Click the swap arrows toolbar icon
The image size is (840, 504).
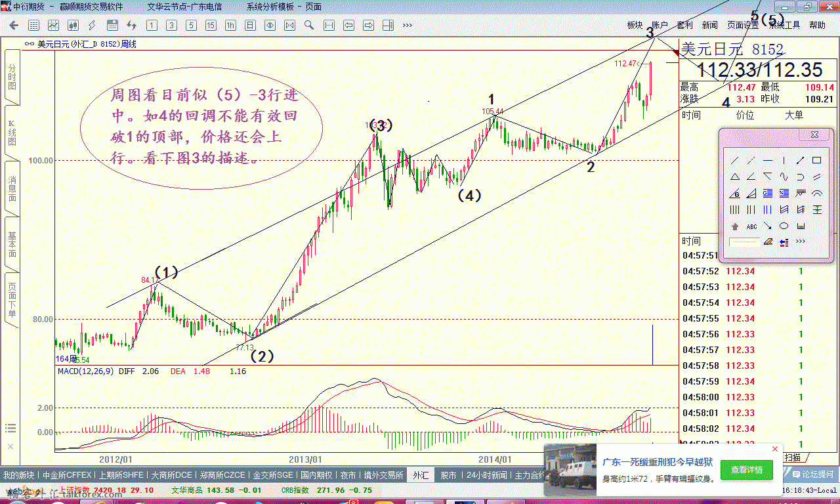coord(132,26)
